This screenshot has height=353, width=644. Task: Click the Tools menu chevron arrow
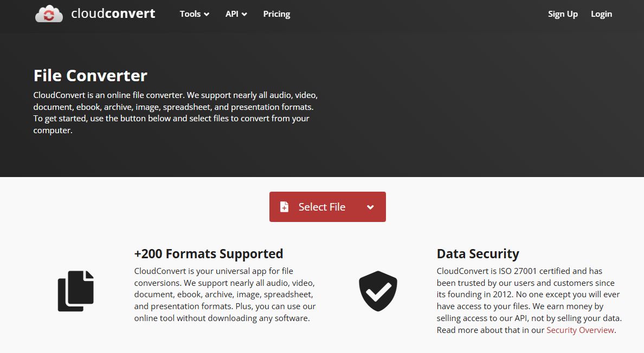pos(207,15)
